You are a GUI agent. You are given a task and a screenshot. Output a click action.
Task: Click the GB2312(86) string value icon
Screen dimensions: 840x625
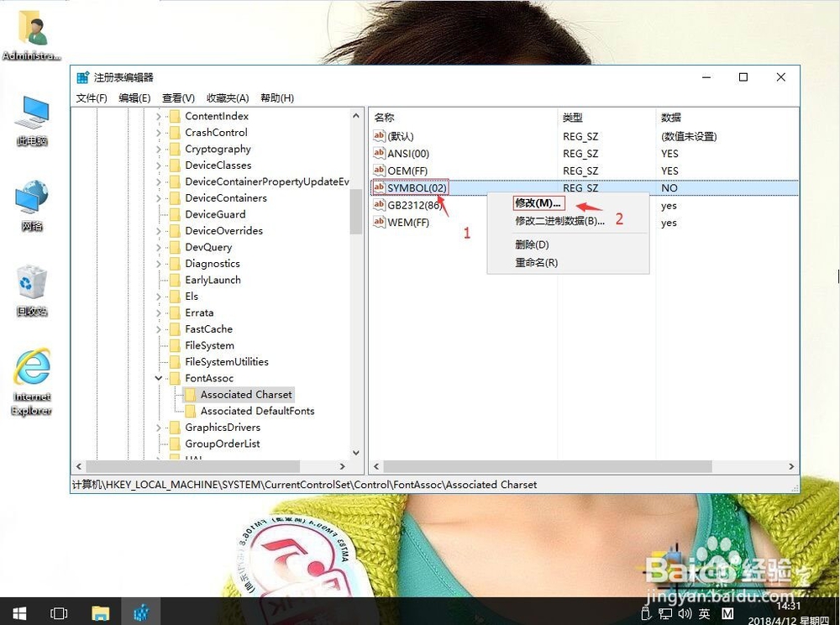[x=380, y=205]
